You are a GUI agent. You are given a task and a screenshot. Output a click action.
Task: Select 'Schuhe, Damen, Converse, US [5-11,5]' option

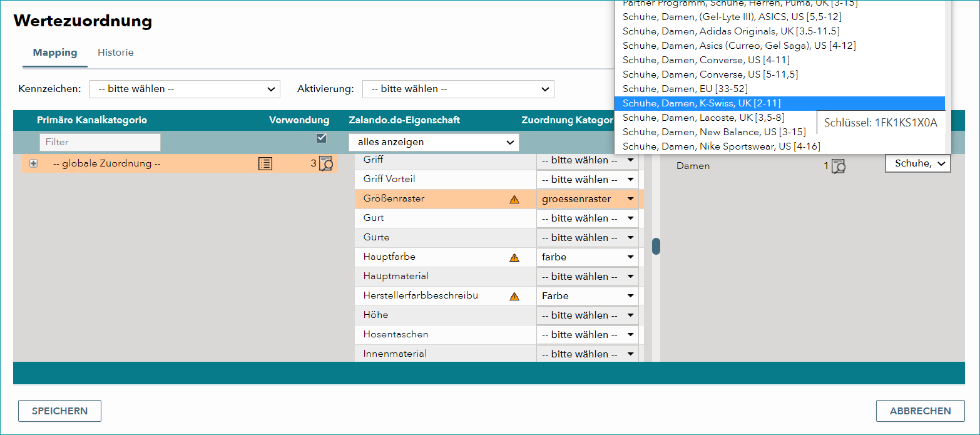[x=779, y=74]
